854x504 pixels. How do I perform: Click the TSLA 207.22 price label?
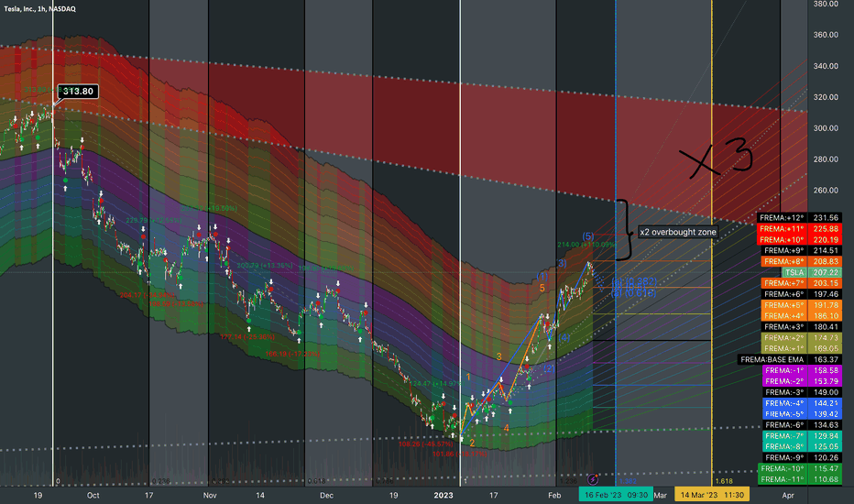[812, 272]
